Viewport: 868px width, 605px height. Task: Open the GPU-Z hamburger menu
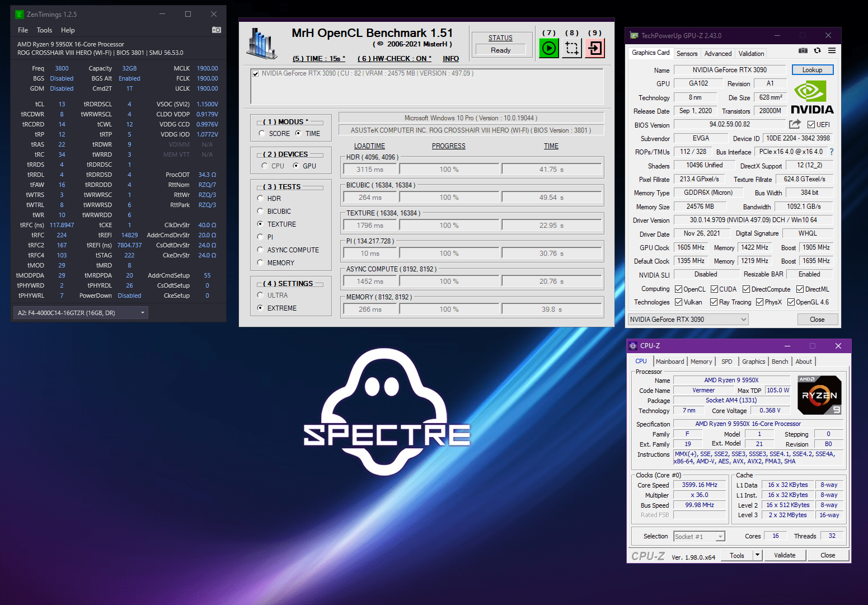tap(832, 50)
